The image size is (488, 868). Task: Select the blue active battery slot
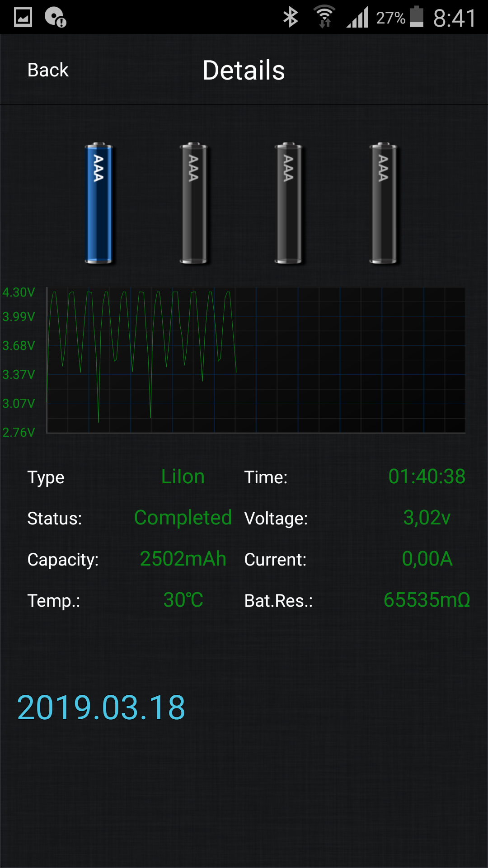pyautogui.click(x=99, y=203)
